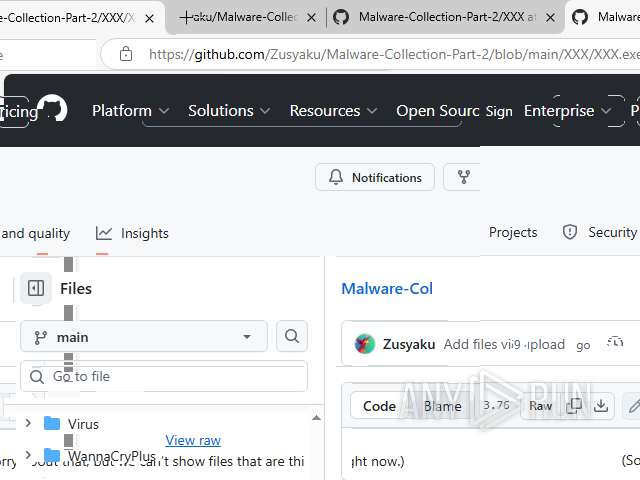Open the main branch selector dropdown
Image resolution: width=640 pixels, height=480 pixels.
[x=144, y=337]
